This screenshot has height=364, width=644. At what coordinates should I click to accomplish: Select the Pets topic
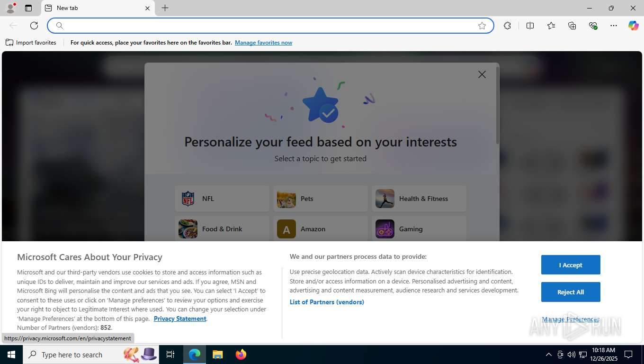tap(321, 199)
